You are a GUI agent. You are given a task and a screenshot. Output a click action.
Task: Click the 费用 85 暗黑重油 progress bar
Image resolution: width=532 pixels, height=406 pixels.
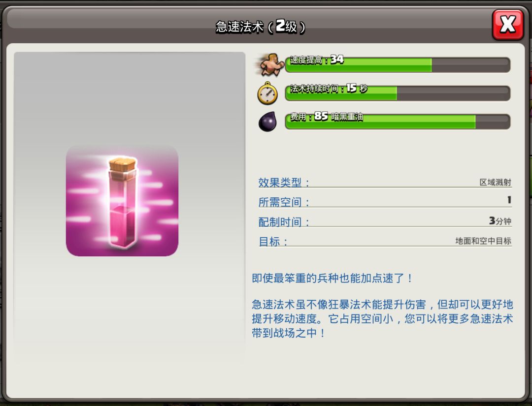point(398,122)
